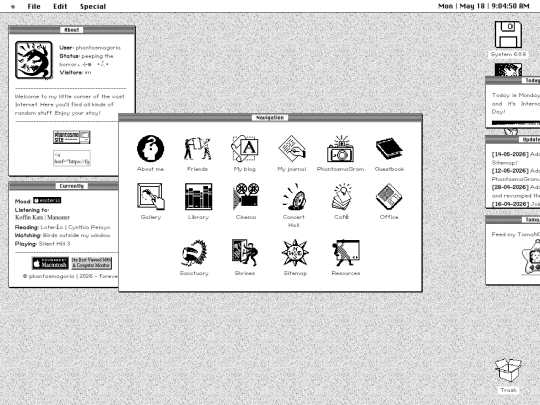
Task: Open the Guestbook book icon
Action: [389, 148]
